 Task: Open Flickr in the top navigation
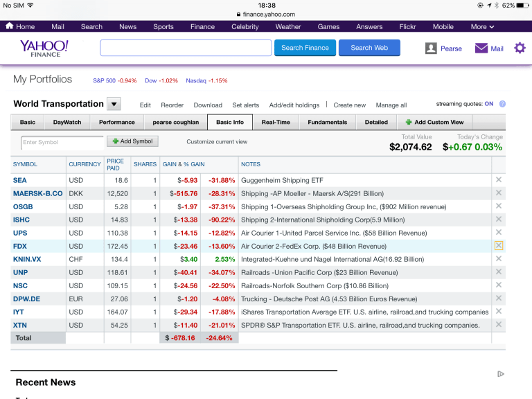(407, 26)
